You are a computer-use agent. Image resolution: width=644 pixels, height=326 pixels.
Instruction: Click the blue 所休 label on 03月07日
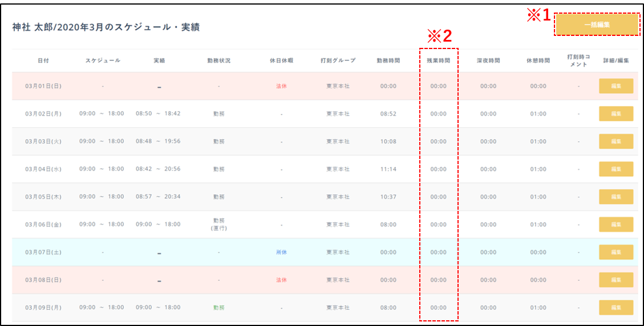281,252
